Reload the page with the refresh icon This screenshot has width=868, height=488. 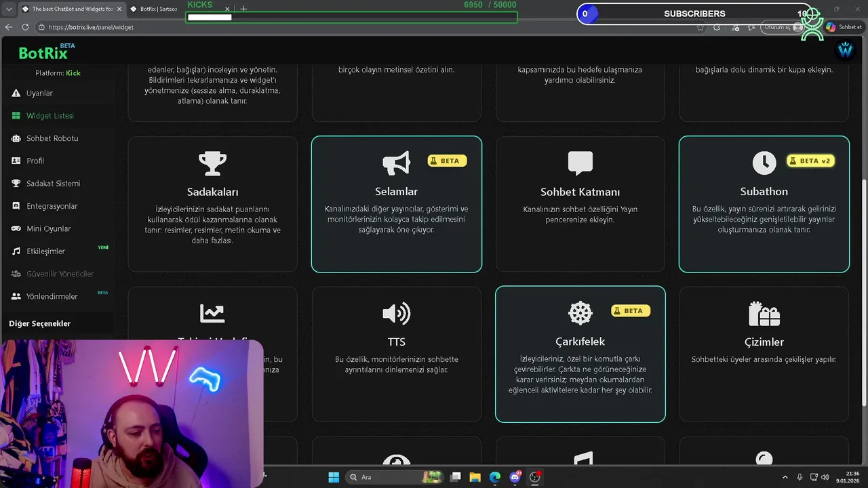pos(25,27)
